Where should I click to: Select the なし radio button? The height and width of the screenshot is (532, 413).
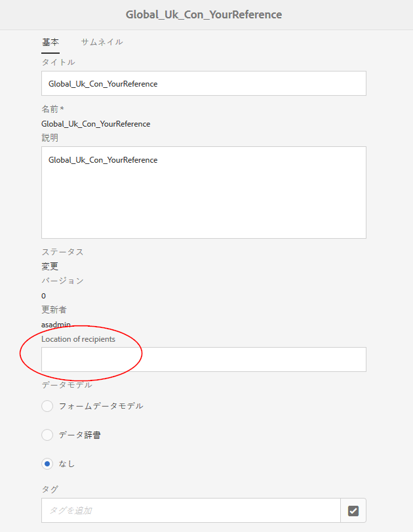coord(47,464)
